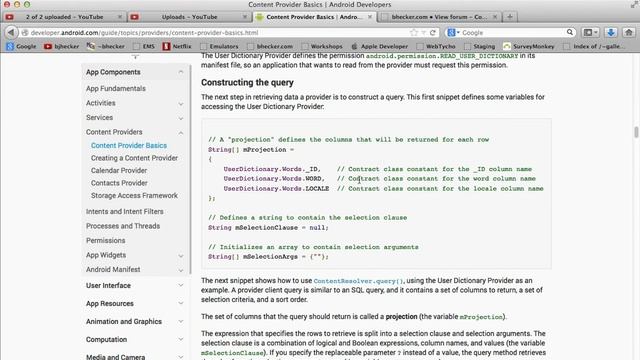640x360 pixels.
Task: Expand the Android Manifest sidebar section
Action: [x=180, y=270]
